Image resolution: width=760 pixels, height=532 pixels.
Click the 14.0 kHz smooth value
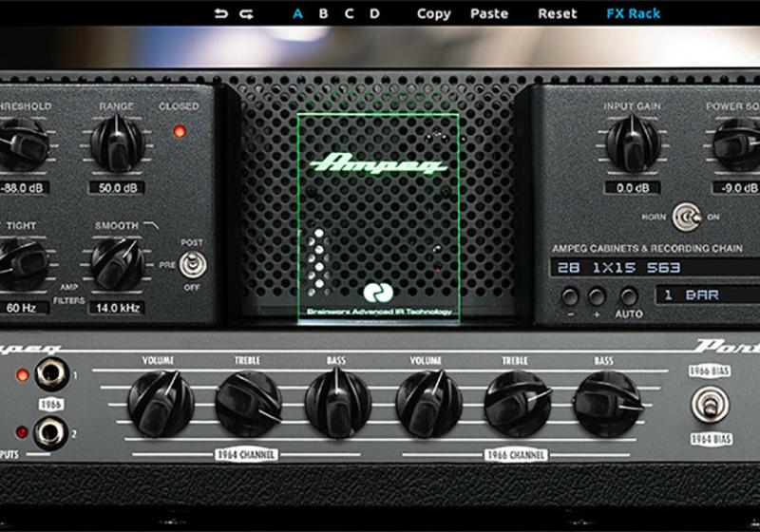[117, 308]
